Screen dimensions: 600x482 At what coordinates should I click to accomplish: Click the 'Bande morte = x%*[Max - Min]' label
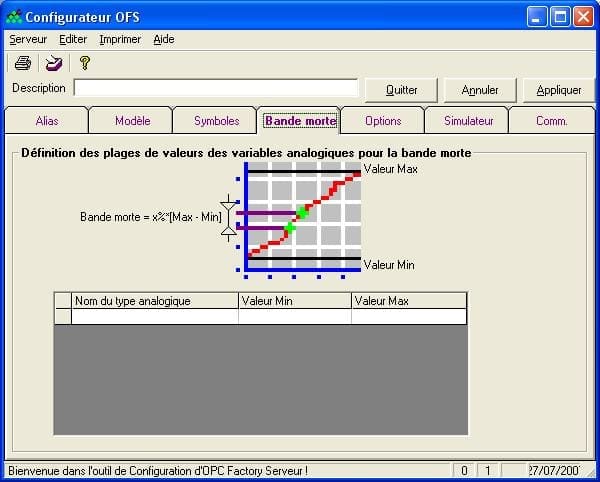151,217
